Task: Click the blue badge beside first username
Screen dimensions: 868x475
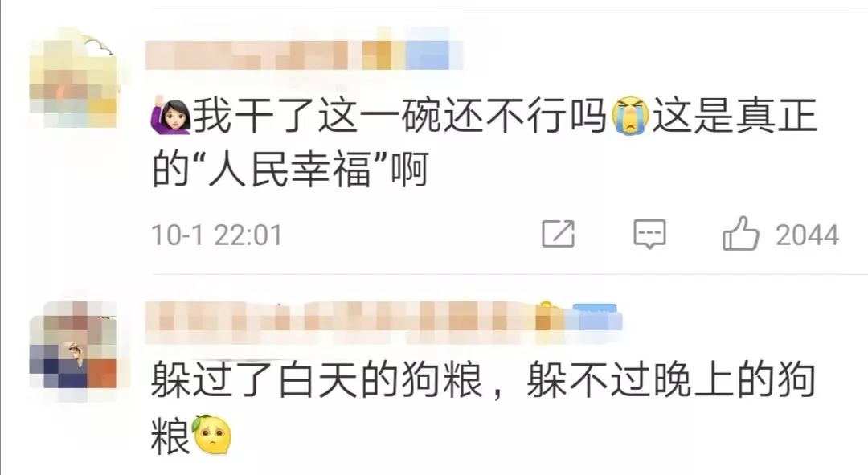Action: tap(428, 55)
